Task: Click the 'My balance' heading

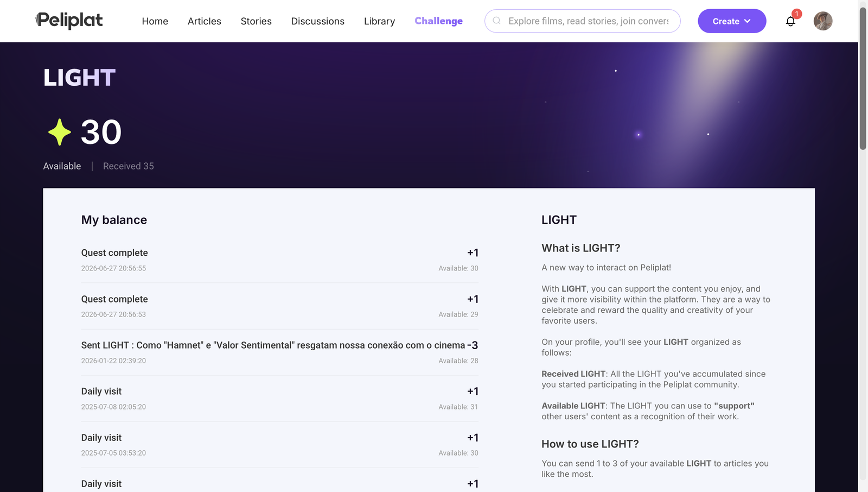Action: [x=114, y=220]
